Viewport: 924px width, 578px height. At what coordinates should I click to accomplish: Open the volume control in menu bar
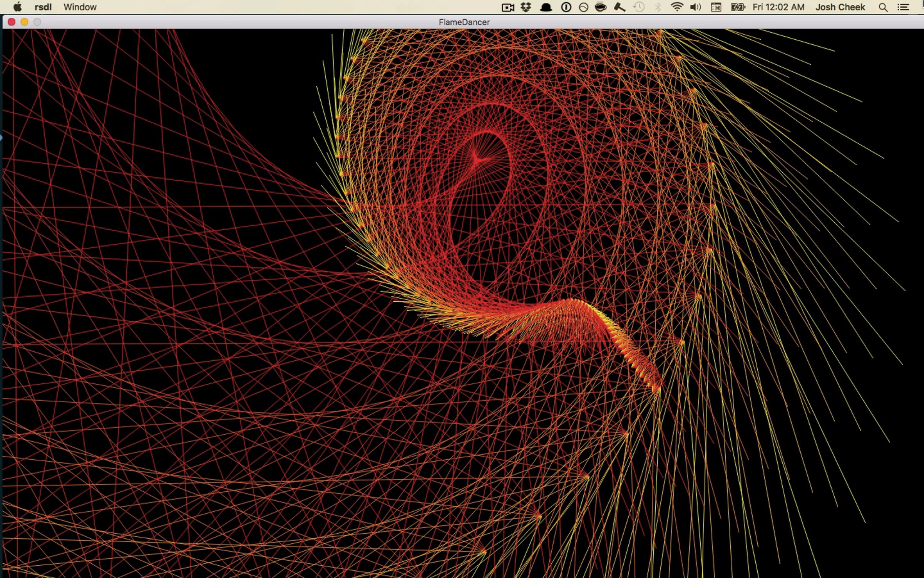pyautogui.click(x=696, y=7)
